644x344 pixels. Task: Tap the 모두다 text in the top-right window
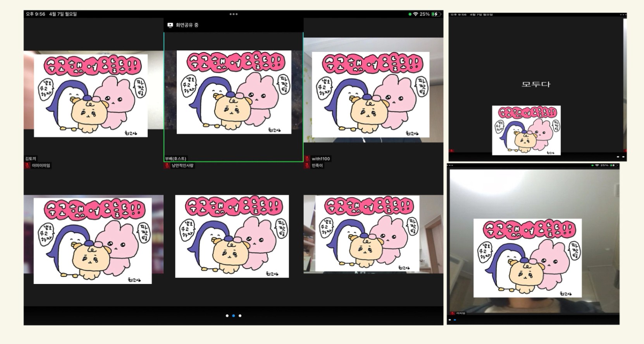(536, 84)
